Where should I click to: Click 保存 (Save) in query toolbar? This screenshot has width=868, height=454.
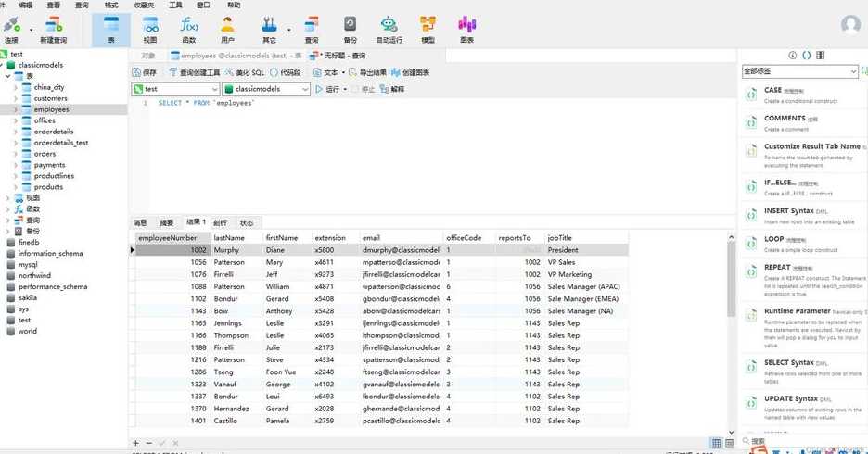145,72
